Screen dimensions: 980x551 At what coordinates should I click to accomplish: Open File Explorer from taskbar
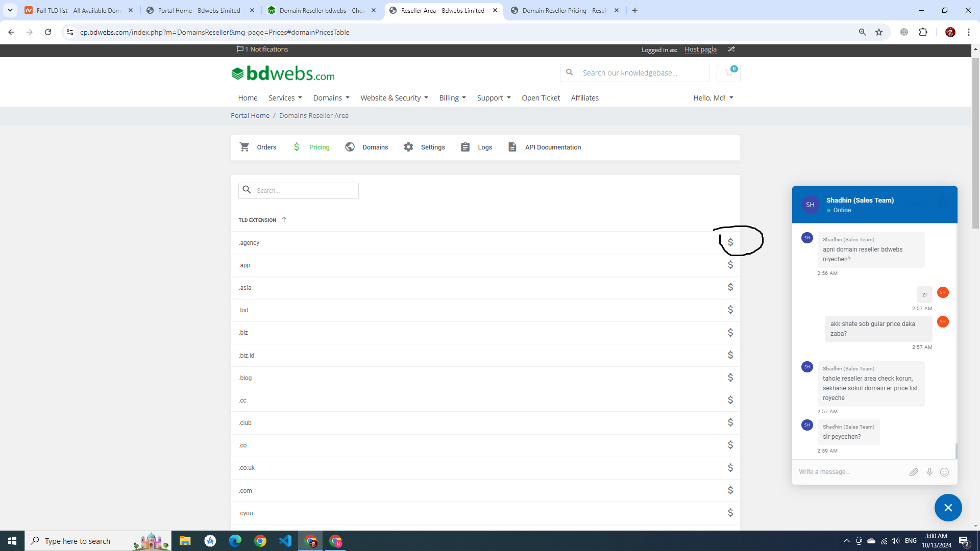coord(185,541)
